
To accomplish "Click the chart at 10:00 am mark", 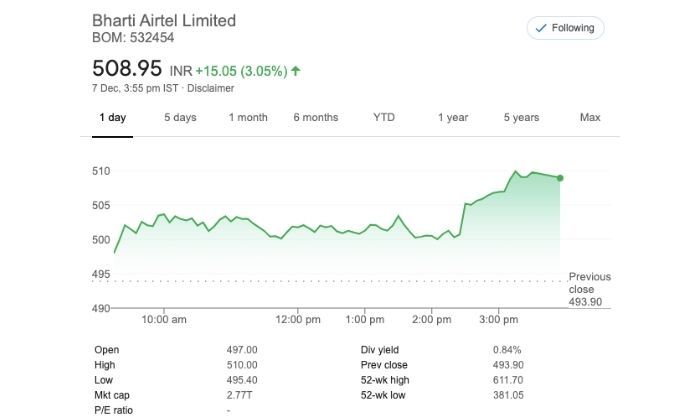I will (x=165, y=319).
